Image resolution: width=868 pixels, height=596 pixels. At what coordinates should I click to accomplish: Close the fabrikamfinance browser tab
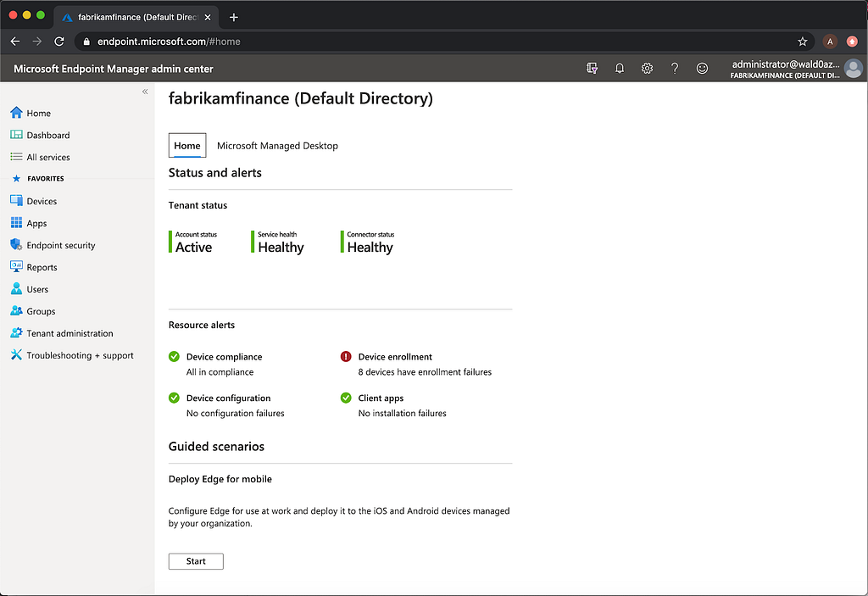pos(208,17)
